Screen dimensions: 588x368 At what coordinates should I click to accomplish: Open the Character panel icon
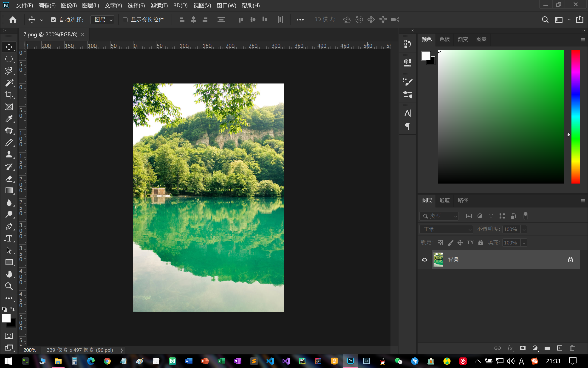click(x=407, y=113)
